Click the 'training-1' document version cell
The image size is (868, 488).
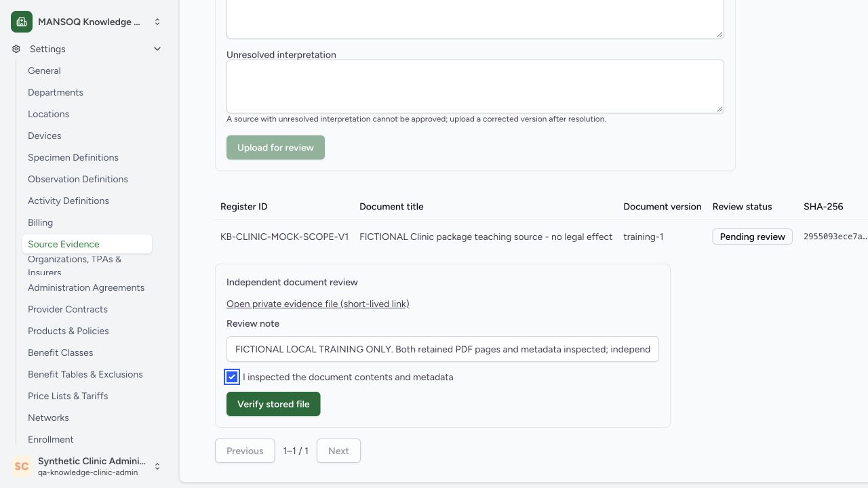(x=644, y=237)
